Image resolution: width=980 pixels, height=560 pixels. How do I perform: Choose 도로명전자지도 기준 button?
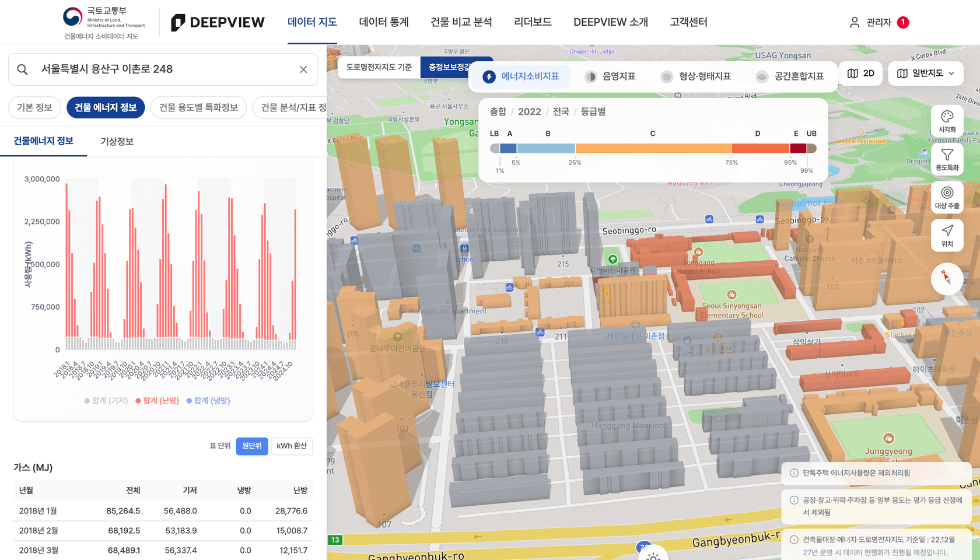click(379, 67)
